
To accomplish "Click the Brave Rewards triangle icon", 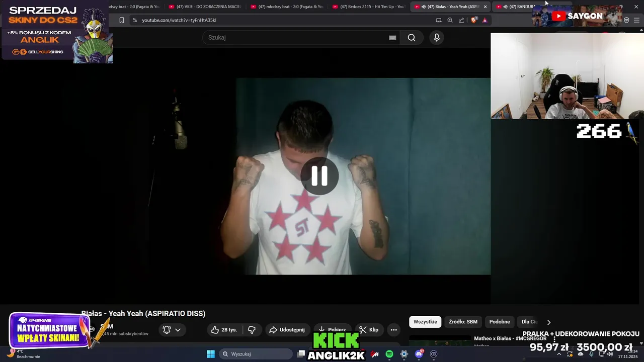I will pyautogui.click(x=485, y=20).
